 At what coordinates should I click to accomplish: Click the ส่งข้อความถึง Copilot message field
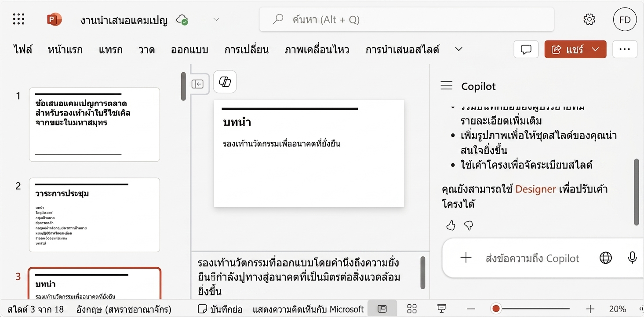532,258
